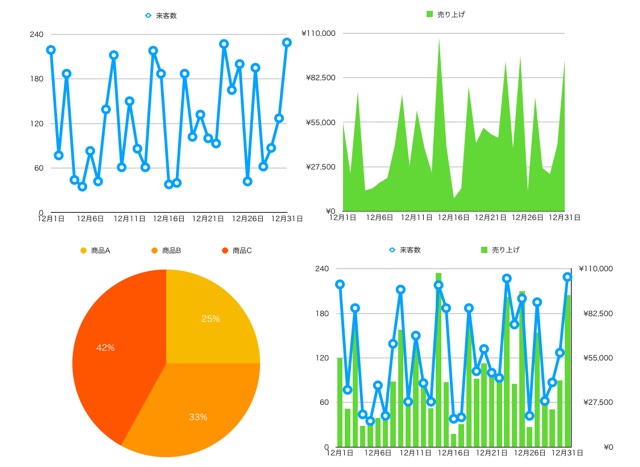640x467 pixels.
Task: Click the 商品C legend label
Action: coord(242,250)
